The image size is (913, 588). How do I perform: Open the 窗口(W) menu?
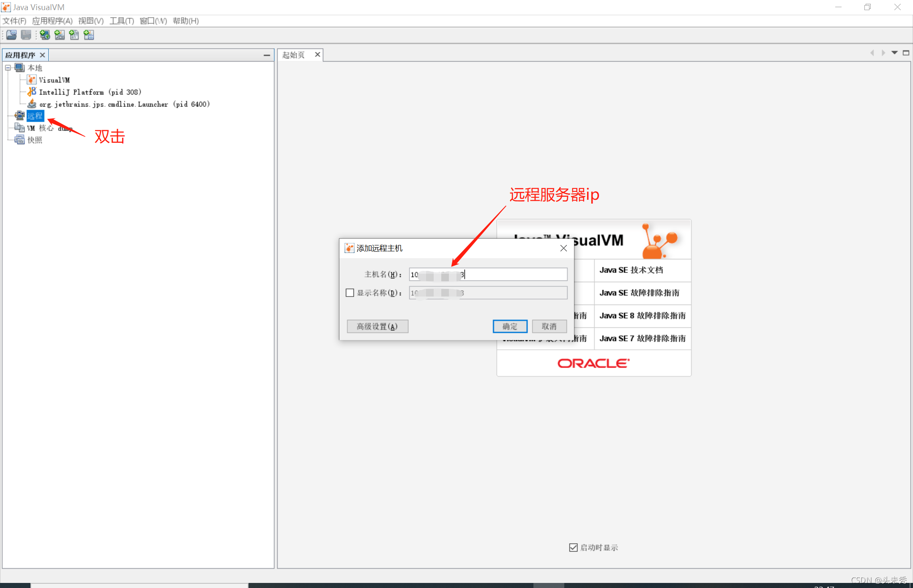pos(153,21)
